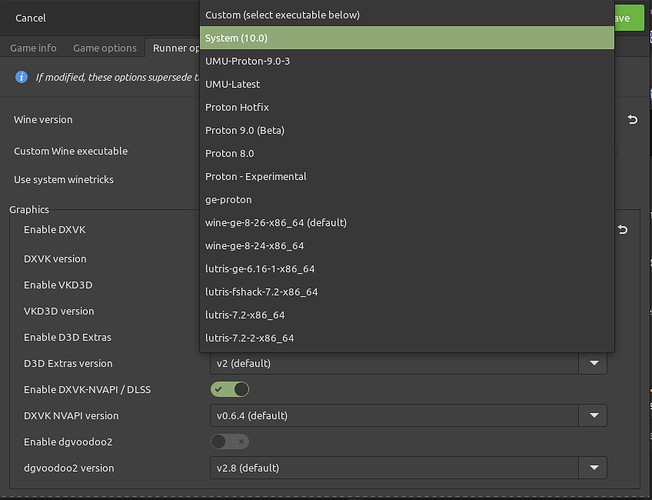Click the D3D Extras version label

[x=68, y=364]
